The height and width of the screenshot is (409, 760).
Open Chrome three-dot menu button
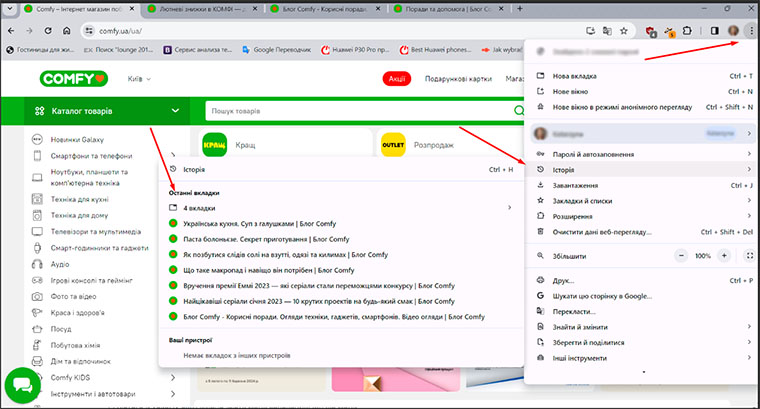[x=751, y=31]
